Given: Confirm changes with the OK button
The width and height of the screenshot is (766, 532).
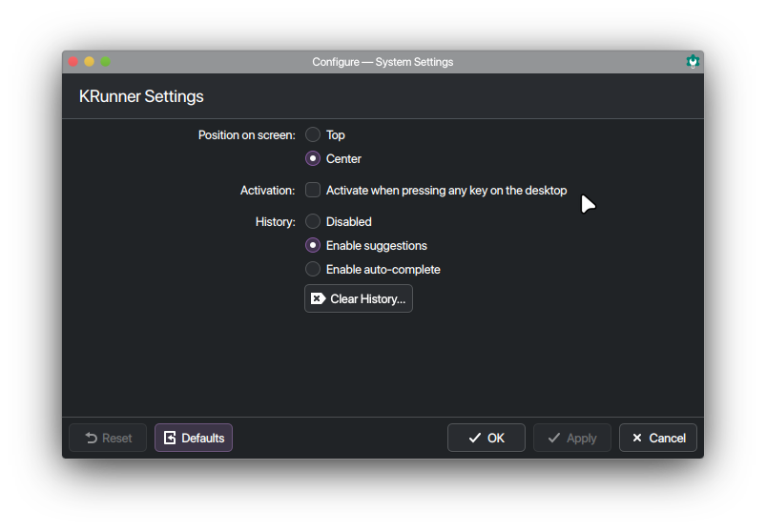Looking at the screenshot, I should 487,438.
